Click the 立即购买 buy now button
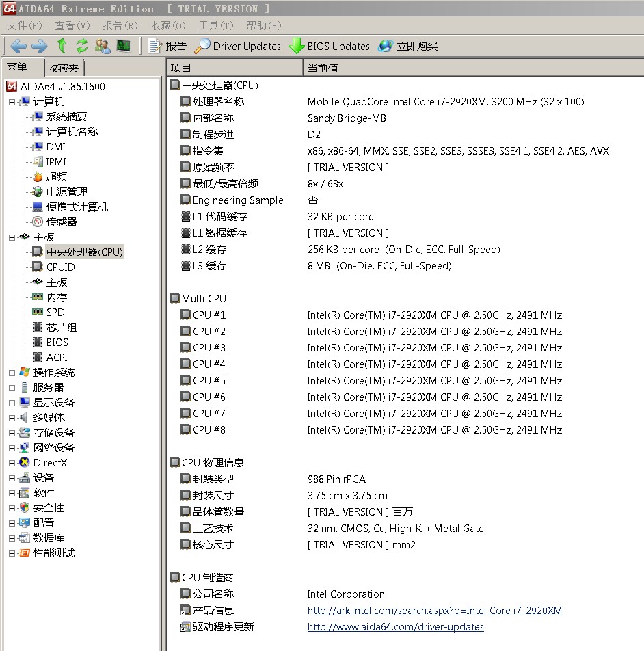The height and width of the screenshot is (651, 644). coord(408,46)
